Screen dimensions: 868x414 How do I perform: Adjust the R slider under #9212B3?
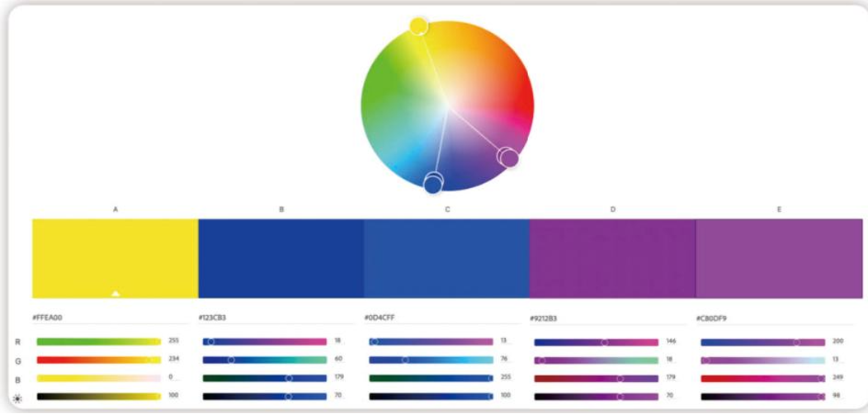[x=597, y=342]
